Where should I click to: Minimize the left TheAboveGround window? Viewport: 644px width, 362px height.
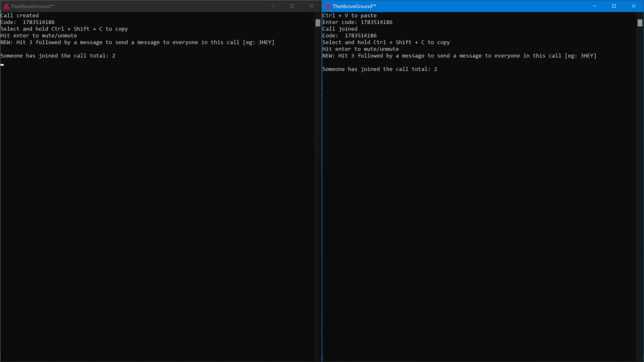[273, 6]
